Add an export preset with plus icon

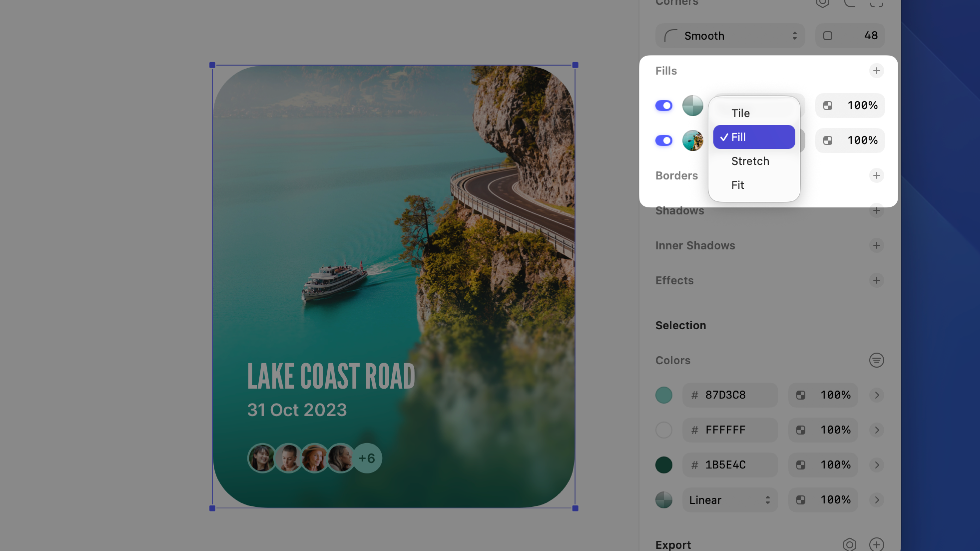click(876, 544)
